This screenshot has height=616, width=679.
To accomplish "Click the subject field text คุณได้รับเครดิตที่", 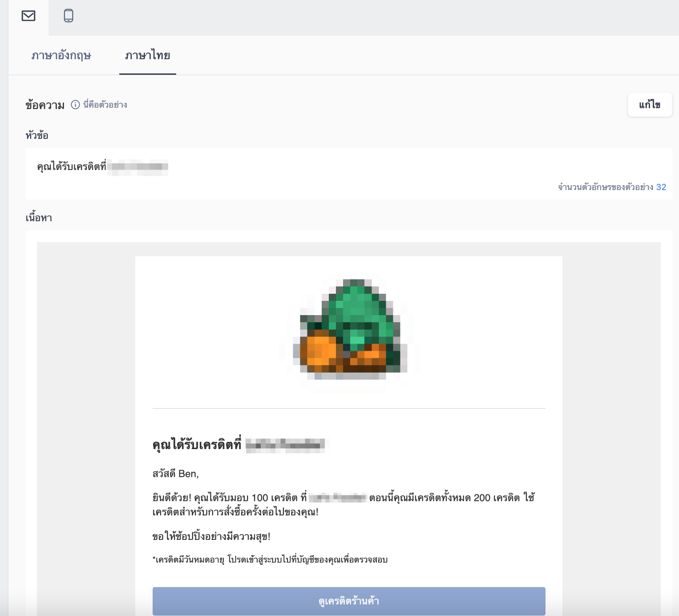I will point(72,166).
